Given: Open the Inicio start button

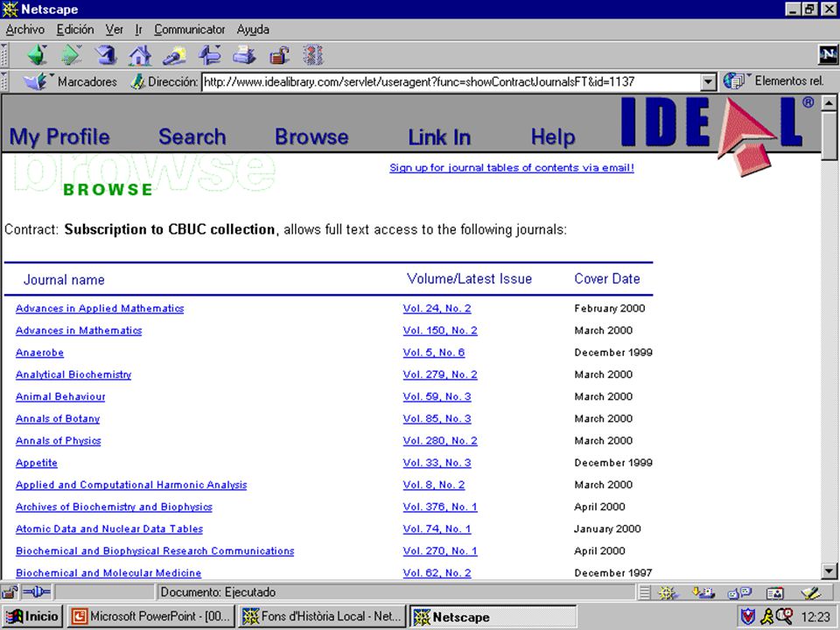Looking at the screenshot, I should click(32, 617).
